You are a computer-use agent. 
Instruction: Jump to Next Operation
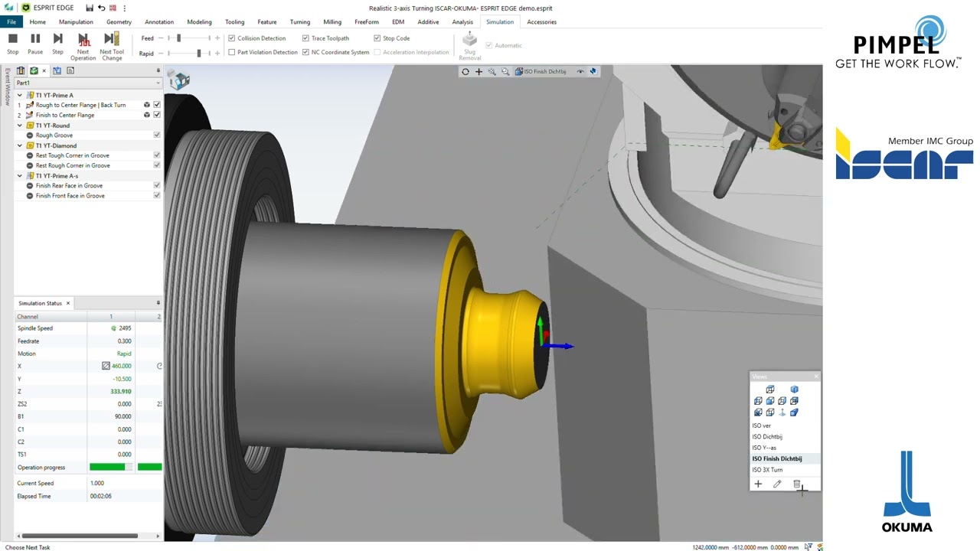click(83, 46)
